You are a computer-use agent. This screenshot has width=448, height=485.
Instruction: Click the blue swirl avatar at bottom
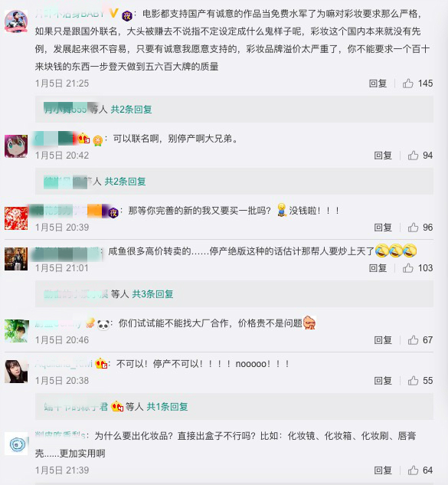click(x=17, y=444)
